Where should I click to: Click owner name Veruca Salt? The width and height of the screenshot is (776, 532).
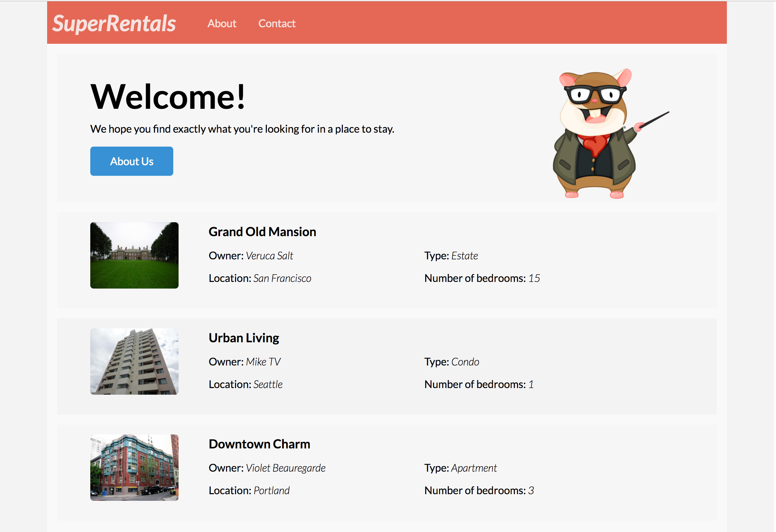click(270, 256)
